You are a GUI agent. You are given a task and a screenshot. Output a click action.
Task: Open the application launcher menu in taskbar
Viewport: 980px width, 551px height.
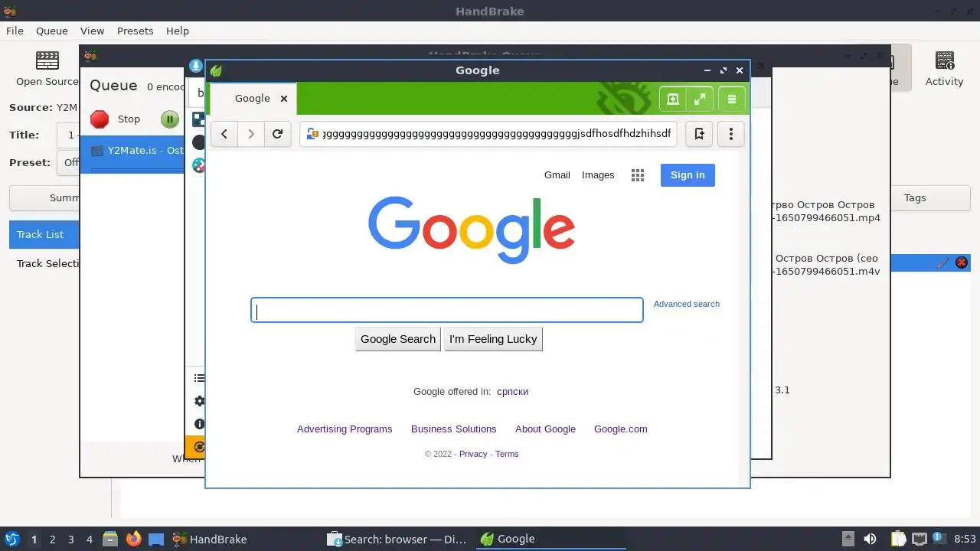pos(11,539)
